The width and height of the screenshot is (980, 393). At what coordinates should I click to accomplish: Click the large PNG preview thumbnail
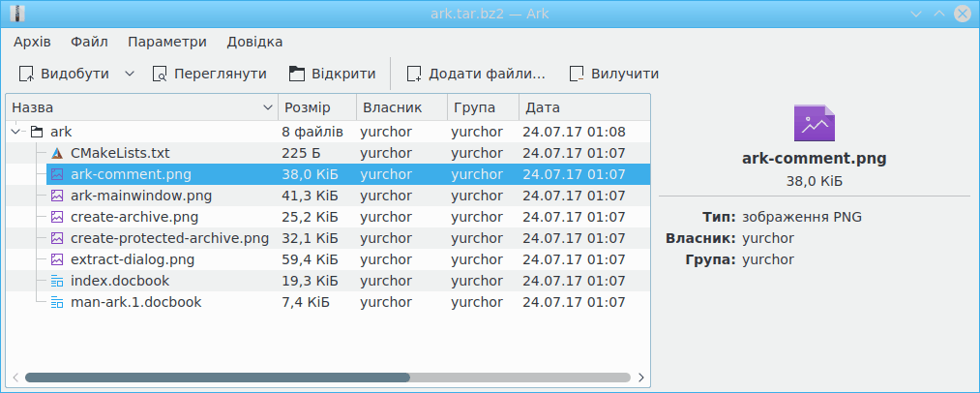(x=814, y=124)
